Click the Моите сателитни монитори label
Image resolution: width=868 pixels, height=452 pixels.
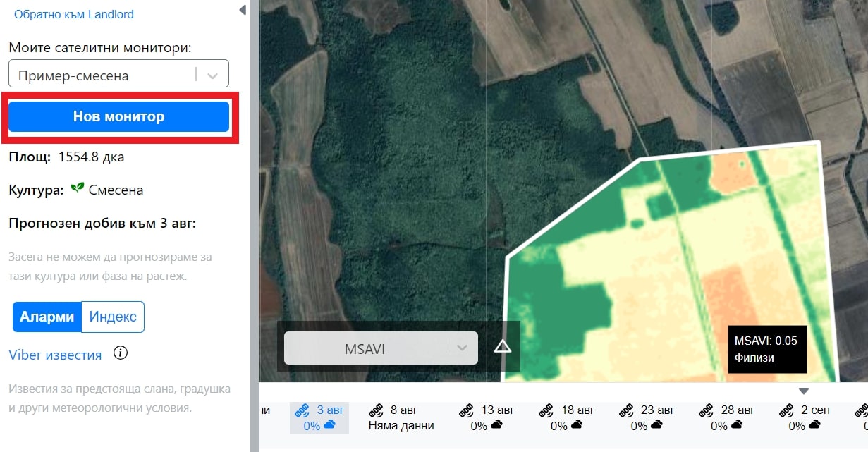point(100,48)
